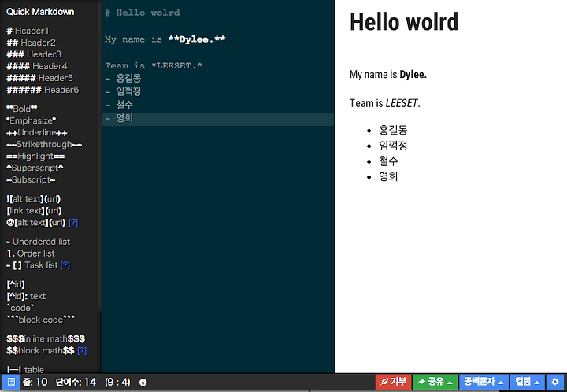Select ###### Header6 in sidebar
The image size is (567, 392).
point(43,90)
